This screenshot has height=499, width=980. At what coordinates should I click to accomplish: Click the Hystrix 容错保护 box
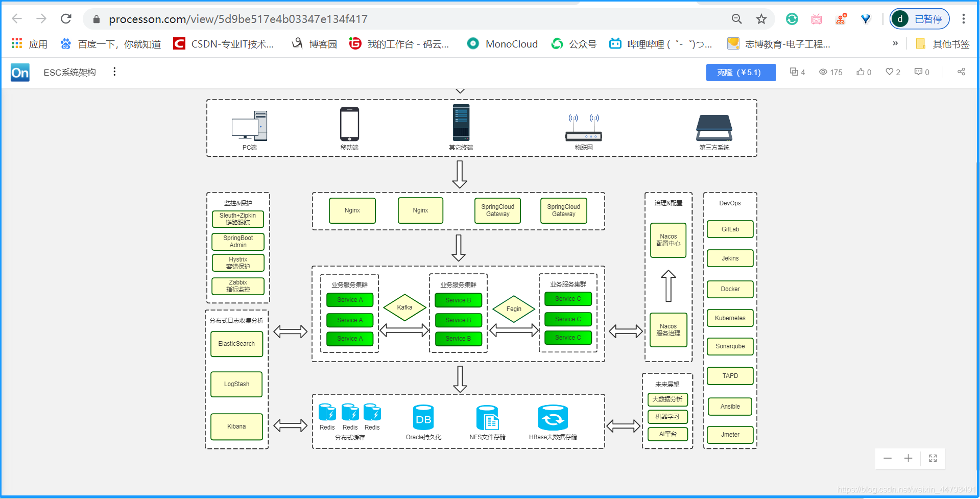pyautogui.click(x=238, y=263)
